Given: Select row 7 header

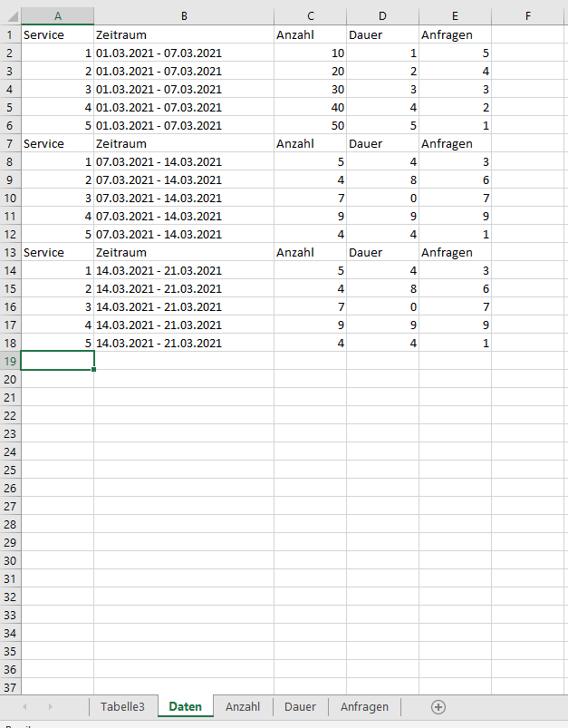Looking at the screenshot, I should [x=10, y=143].
